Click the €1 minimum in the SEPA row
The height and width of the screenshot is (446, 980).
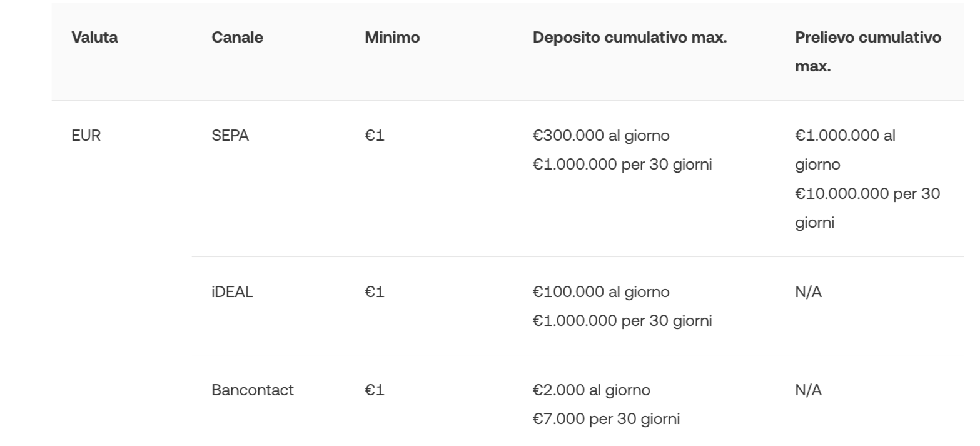point(375,136)
